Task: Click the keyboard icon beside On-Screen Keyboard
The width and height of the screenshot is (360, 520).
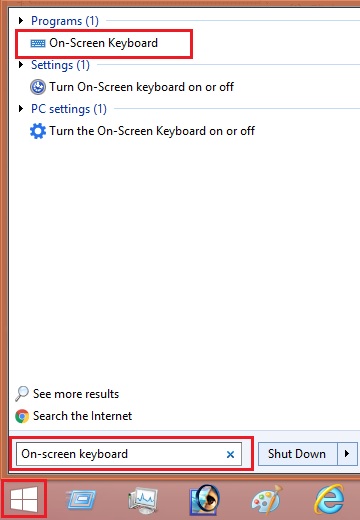Action: tap(38, 43)
